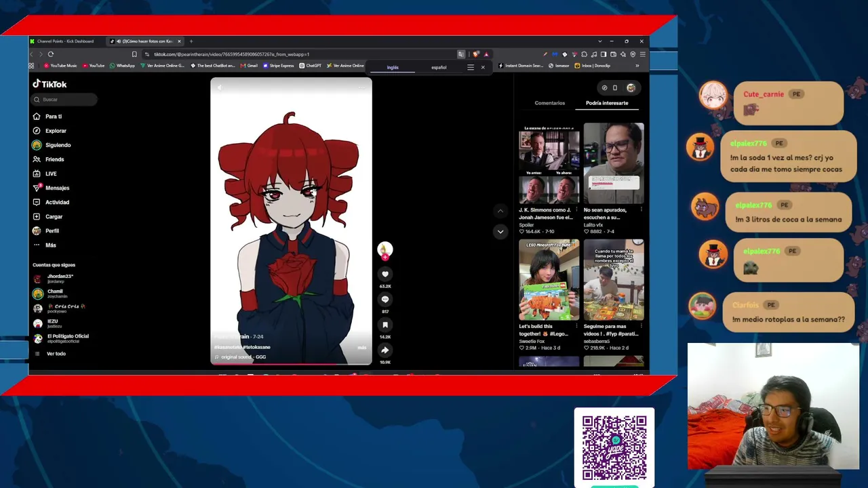Close the translate popup
Viewport: 868px width, 488px height.
483,68
